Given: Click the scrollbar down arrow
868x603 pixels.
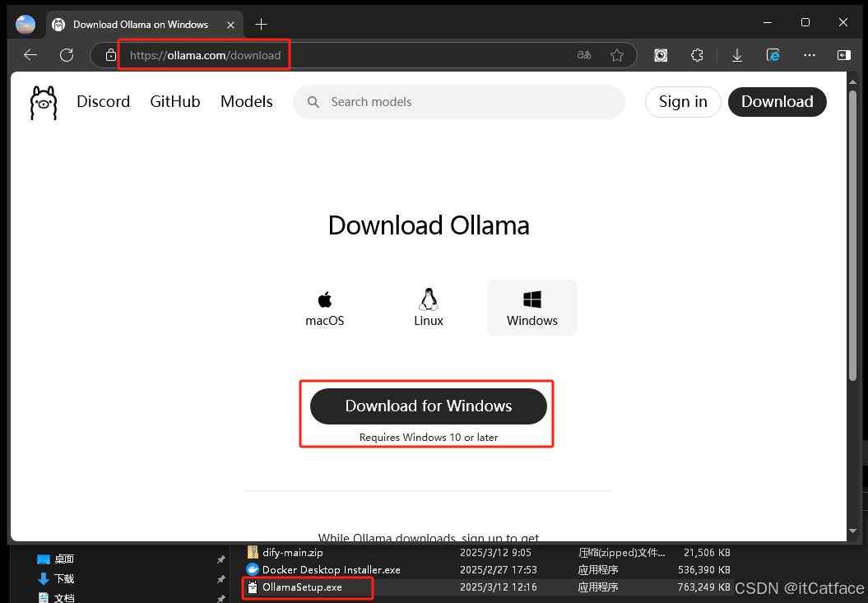Looking at the screenshot, I should click(852, 531).
